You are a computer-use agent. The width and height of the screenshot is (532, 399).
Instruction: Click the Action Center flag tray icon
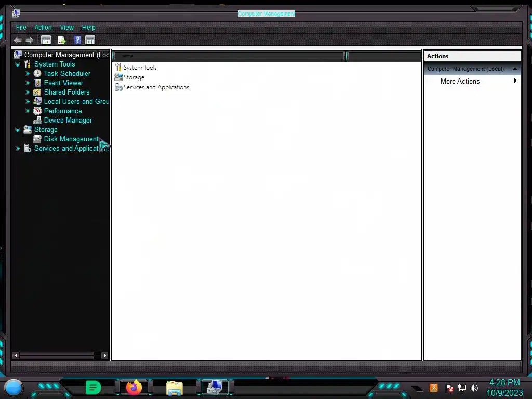[x=449, y=388]
